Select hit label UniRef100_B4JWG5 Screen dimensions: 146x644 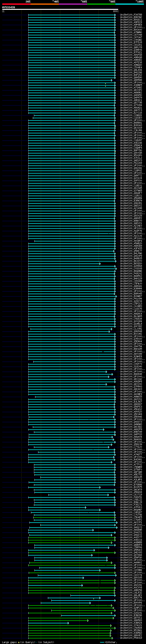click(x=131, y=316)
